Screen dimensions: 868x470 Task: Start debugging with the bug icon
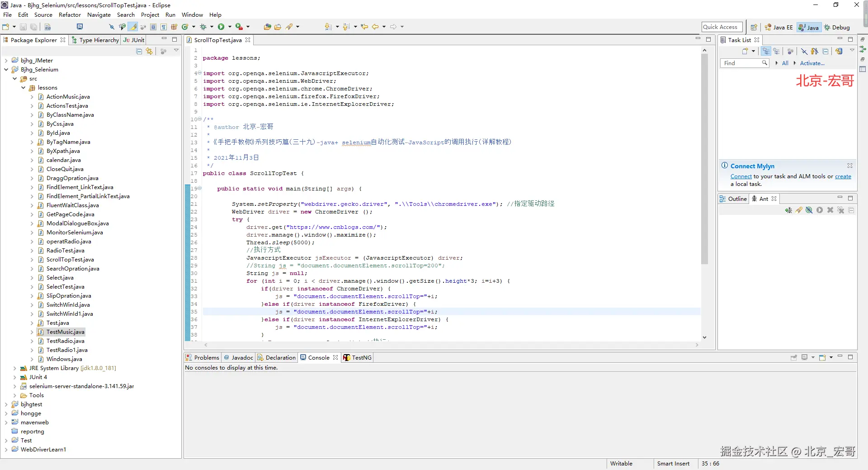click(x=203, y=27)
